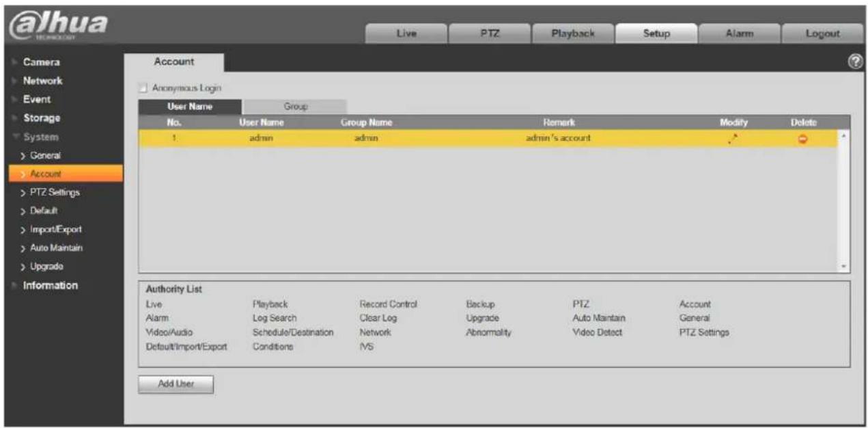Switch to the PTZ top tab

tap(488, 34)
